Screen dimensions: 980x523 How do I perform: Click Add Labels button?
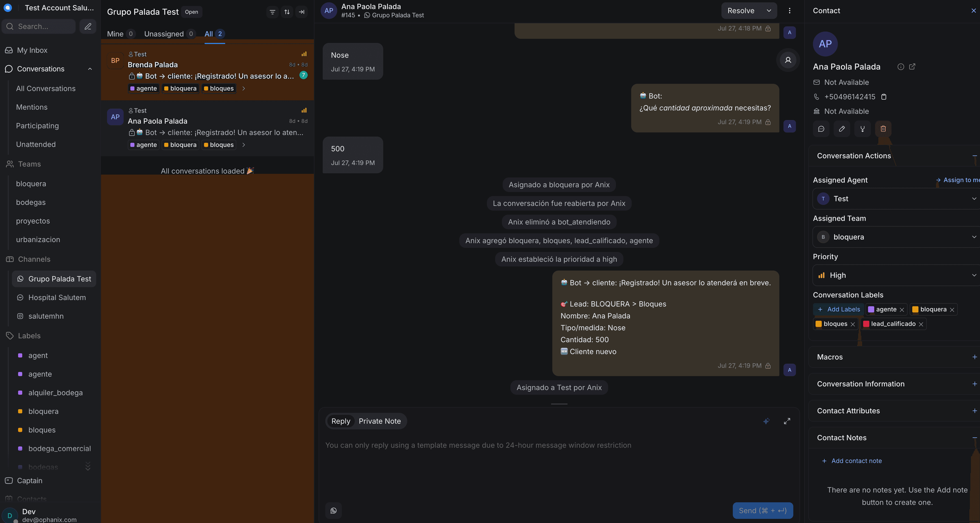839,309
